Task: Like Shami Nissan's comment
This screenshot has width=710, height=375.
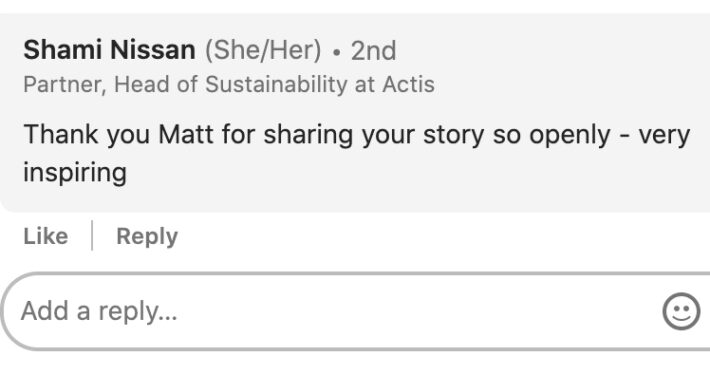Action: coord(46,236)
